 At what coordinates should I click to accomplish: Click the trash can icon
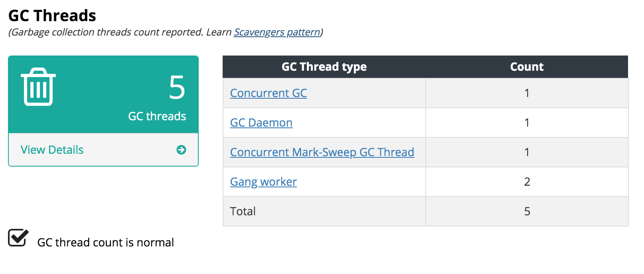pos(38,87)
